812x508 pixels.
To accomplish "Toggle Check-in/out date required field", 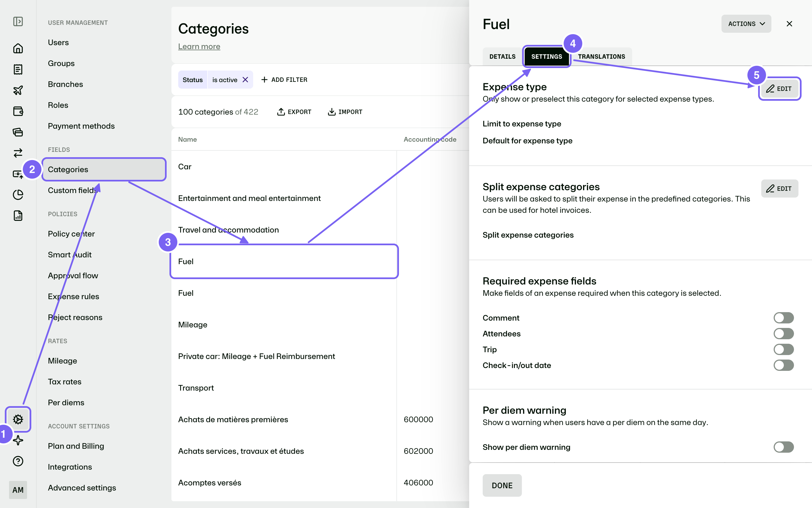I will click(x=784, y=365).
